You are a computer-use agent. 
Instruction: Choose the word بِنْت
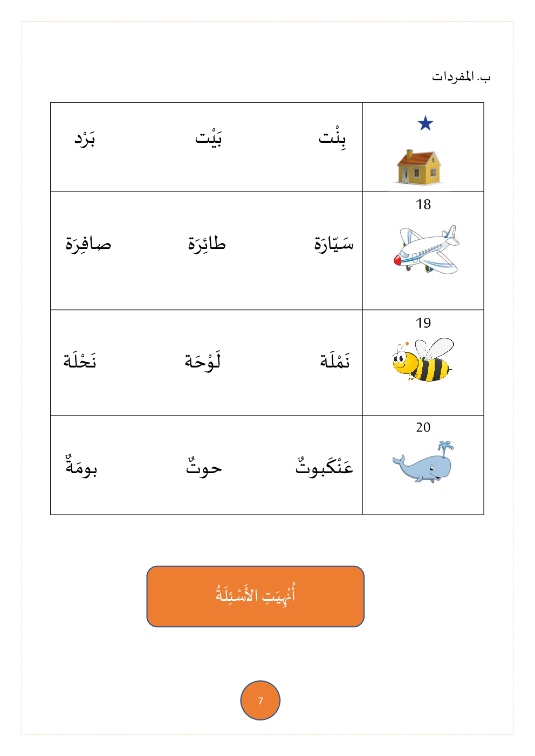tap(332, 138)
